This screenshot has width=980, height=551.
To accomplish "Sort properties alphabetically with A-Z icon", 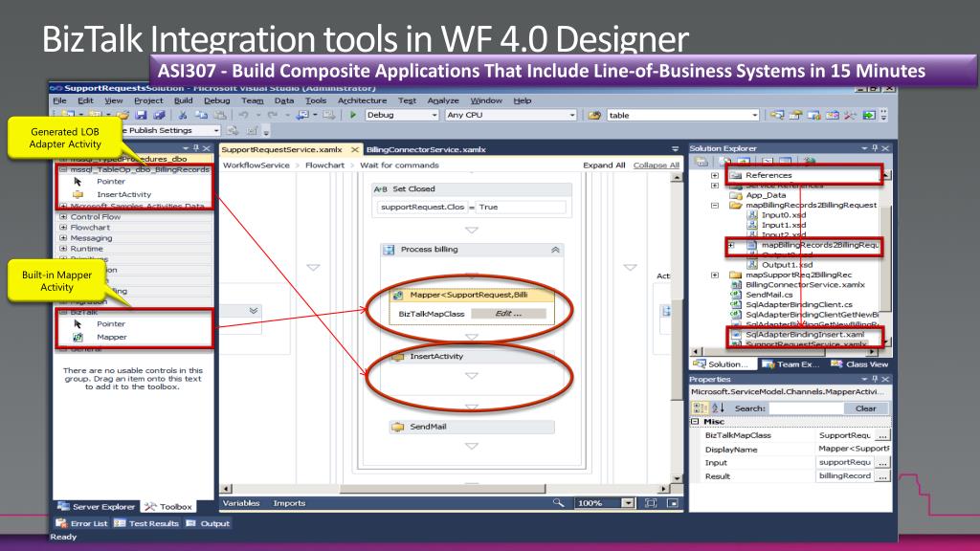I will coord(718,408).
